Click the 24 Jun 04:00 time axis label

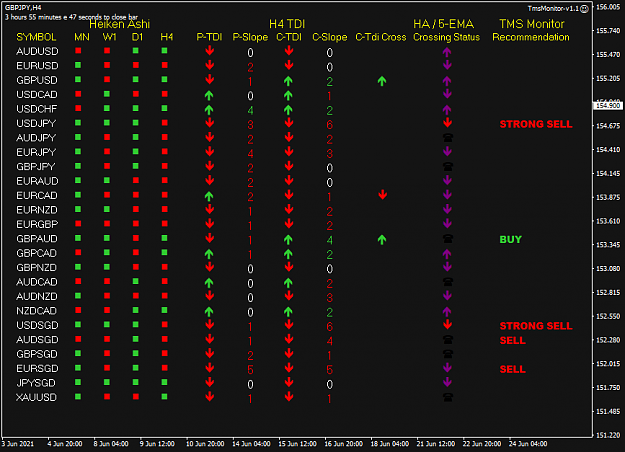click(x=528, y=444)
